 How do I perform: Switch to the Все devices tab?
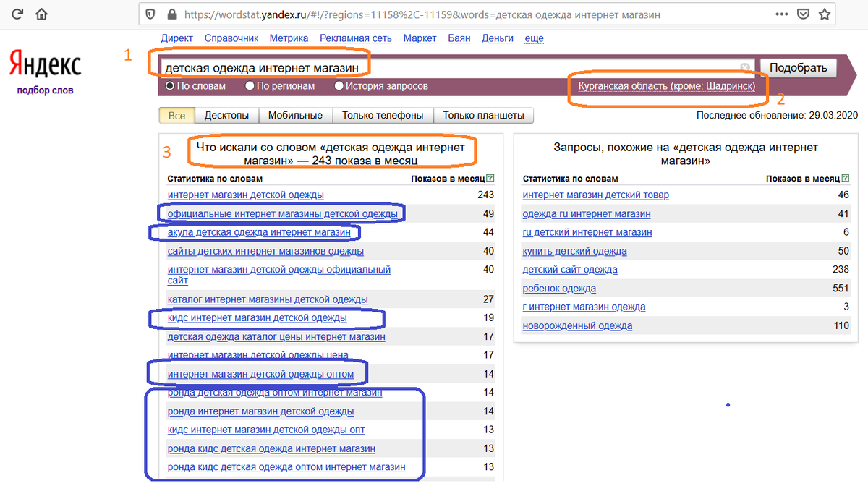(x=177, y=116)
